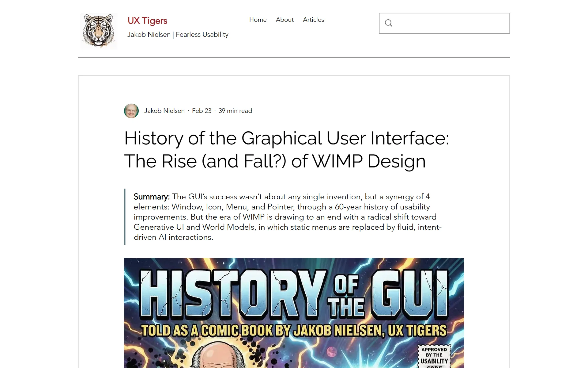Click Jakob Nielsen's author avatar photo
Viewport: 588px width, 368px height.
click(x=131, y=111)
